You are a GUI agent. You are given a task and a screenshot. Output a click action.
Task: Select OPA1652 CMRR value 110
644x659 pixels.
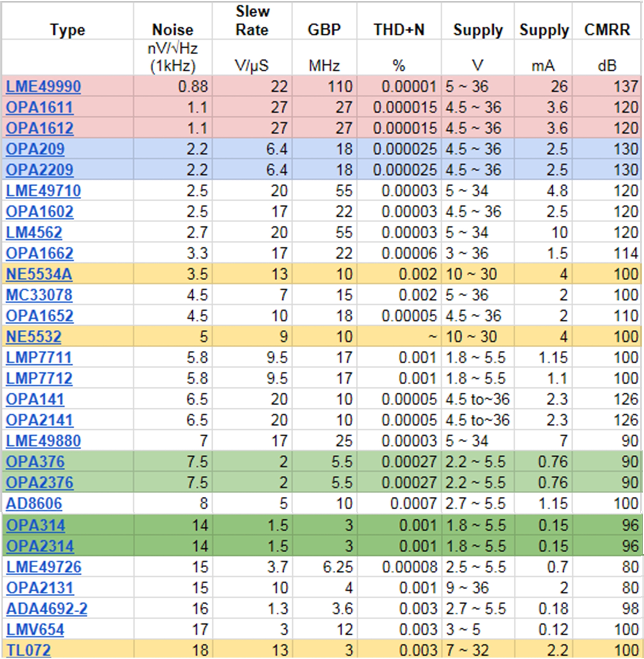tap(625, 316)
